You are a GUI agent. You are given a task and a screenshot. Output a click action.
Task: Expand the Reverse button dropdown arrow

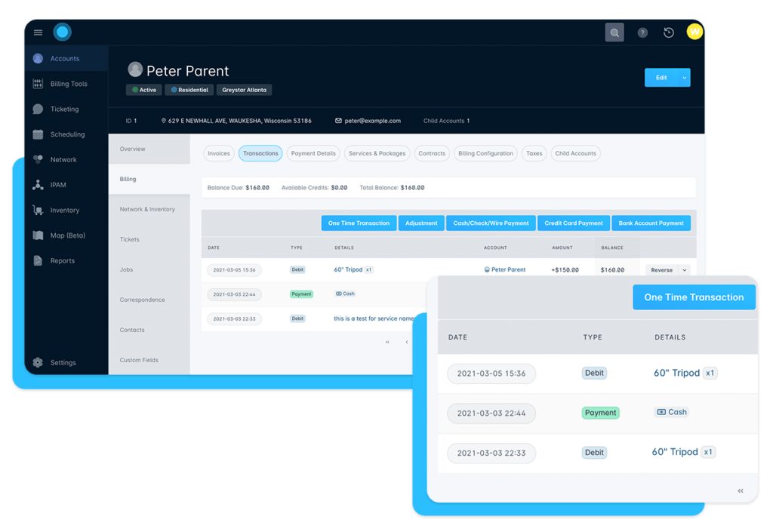[684, 270]
